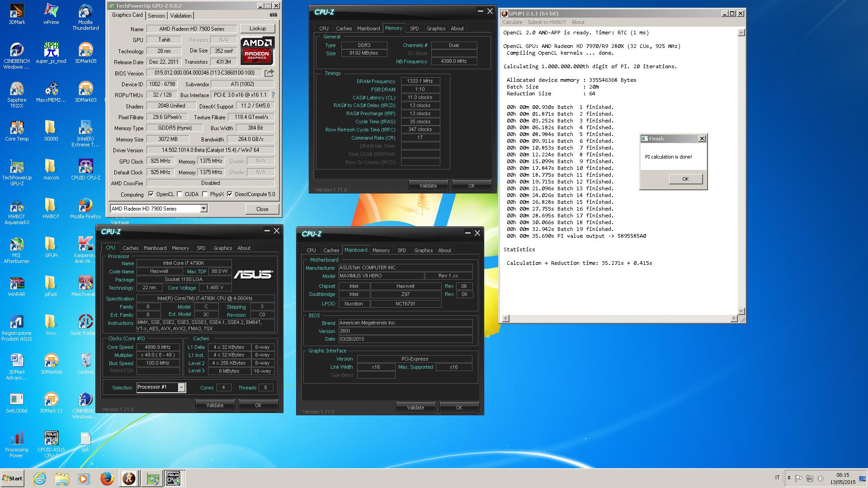
Task: Launch the Mozilla Firefox desktop shortcut
Action: [x=85, y=208]
